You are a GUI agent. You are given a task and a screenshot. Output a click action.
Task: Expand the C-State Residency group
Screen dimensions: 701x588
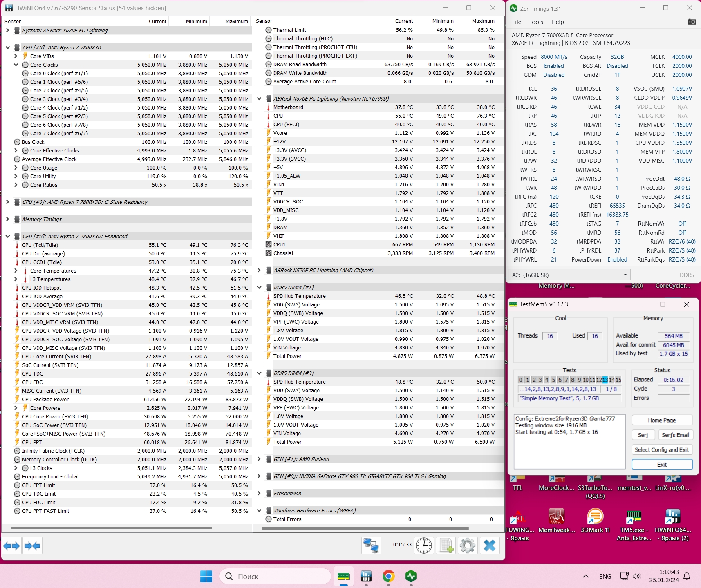coord(7,202)
